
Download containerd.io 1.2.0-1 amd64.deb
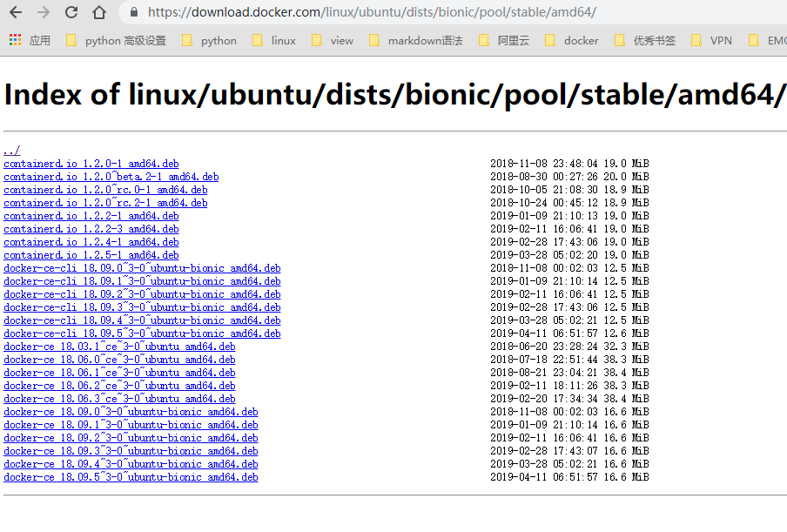tap(91, 163)
